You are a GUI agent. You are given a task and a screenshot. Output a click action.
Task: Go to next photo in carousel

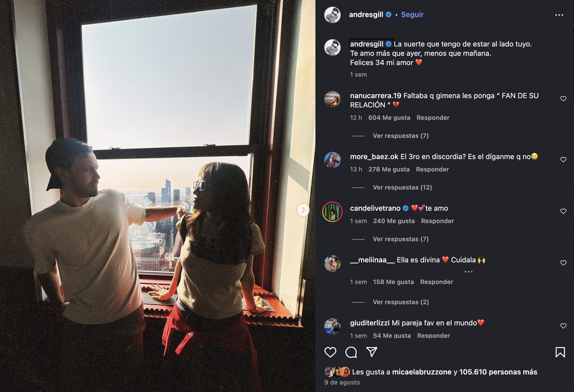pyautogui.click(x=303, y=210)
